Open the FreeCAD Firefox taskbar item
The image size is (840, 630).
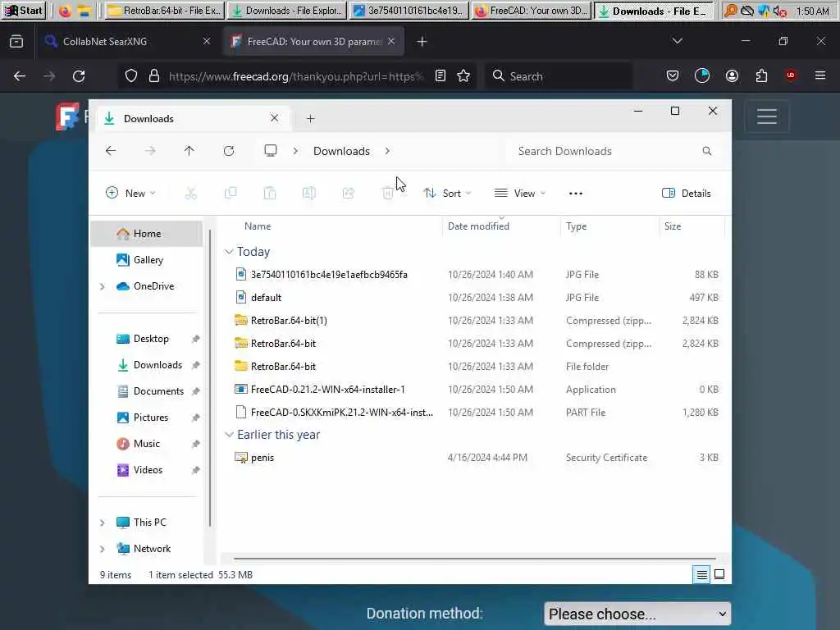(532, 11)
